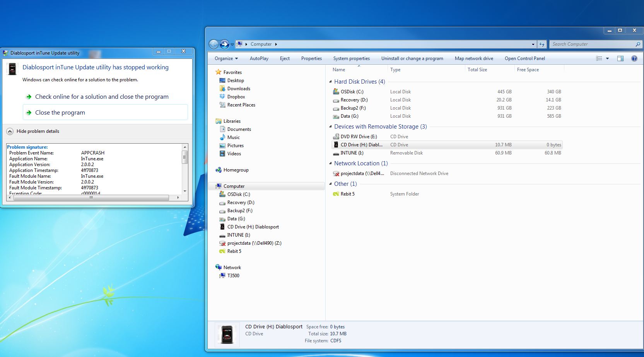Click Backup2 (F:) in navigation tree

[239, 211]
